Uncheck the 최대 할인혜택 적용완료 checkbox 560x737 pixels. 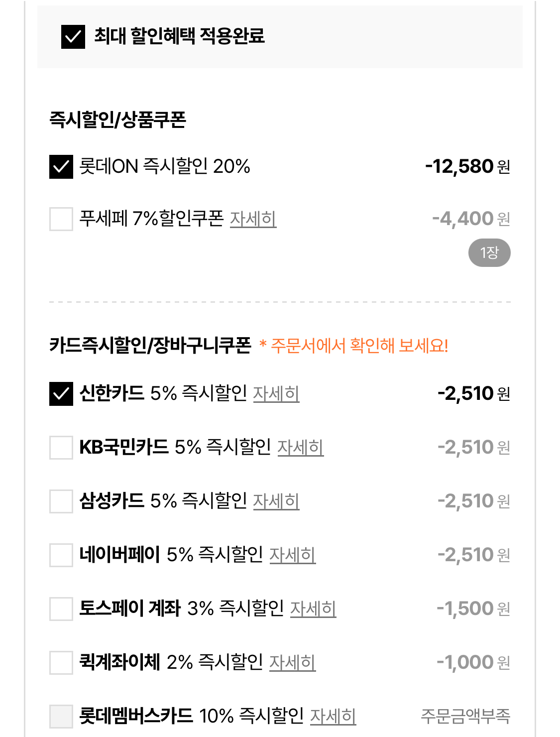(x=73, y=37)
